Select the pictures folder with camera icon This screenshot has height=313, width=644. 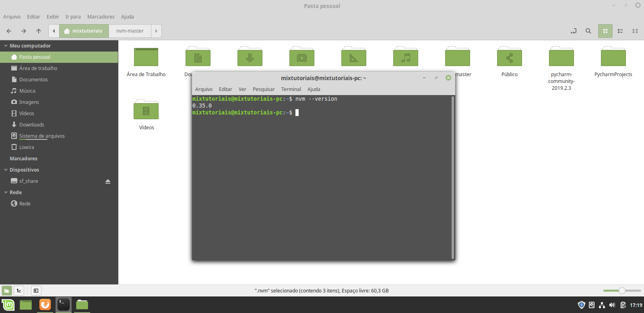302,56
